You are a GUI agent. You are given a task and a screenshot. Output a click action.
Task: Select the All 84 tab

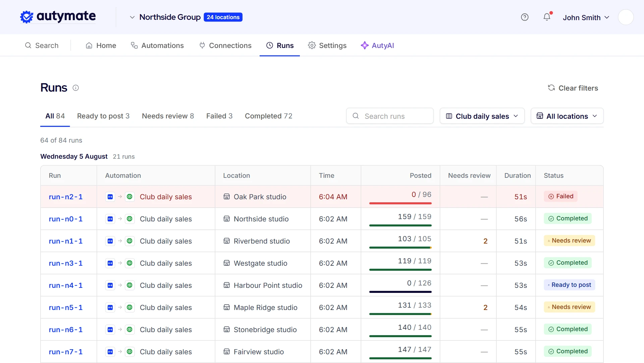click(55, 116)
